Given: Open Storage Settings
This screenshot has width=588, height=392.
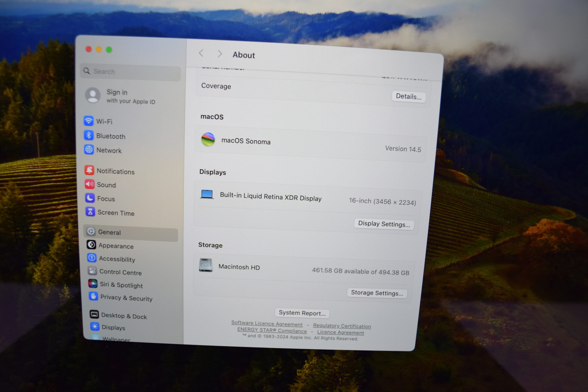Looking at the screenshot, I should click(377, 293).
